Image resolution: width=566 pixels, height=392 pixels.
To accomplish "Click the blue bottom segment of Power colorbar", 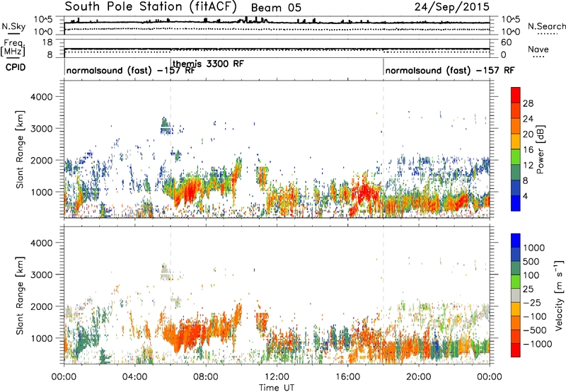I will coord(516,203).
